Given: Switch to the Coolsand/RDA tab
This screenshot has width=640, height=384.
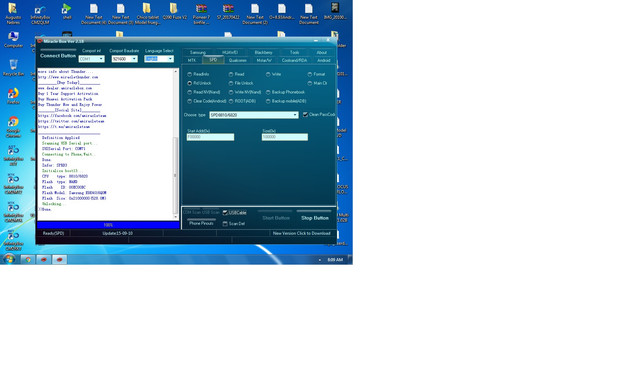Looking at the screenshot, I should pyautogui.click(x=294, y=60).
